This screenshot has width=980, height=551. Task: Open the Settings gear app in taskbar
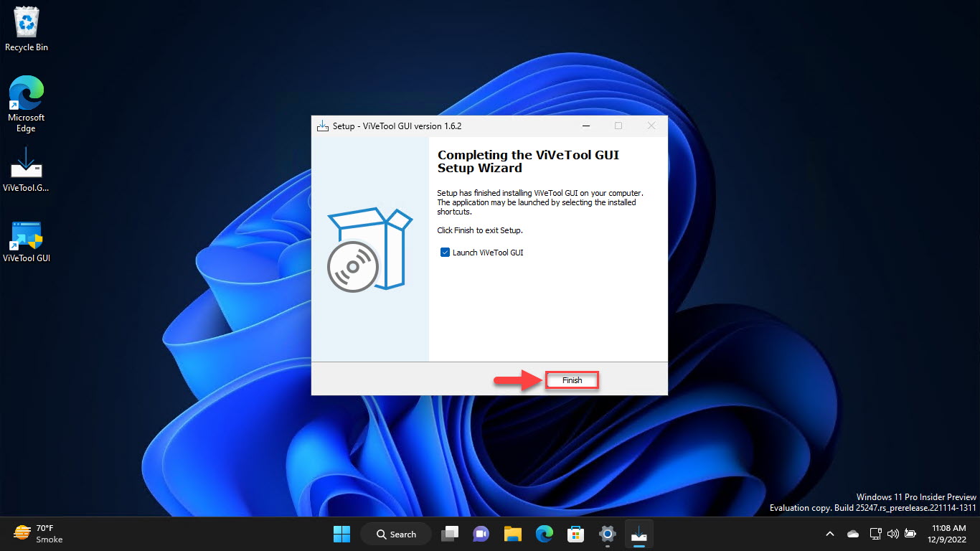[607, 534]
